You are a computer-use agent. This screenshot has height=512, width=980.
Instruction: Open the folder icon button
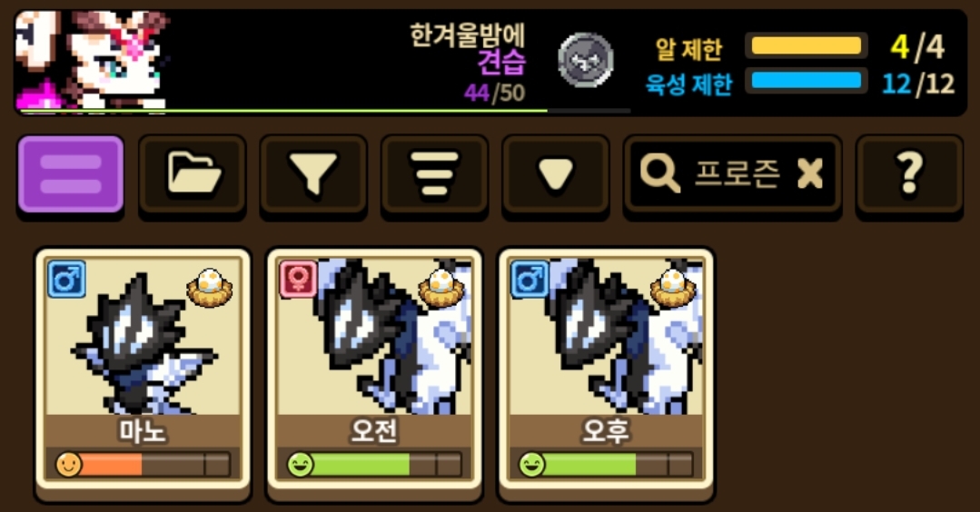coord(193,175)
